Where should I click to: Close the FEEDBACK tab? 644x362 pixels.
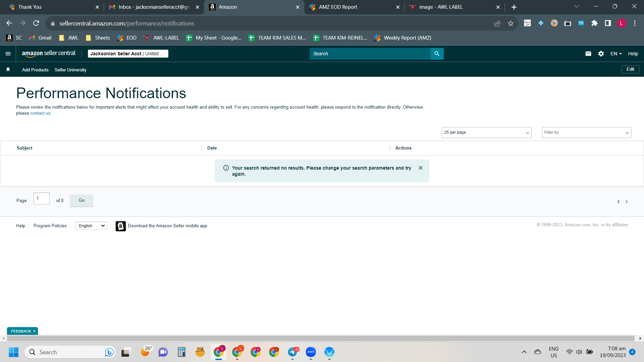tap(34, 331)
